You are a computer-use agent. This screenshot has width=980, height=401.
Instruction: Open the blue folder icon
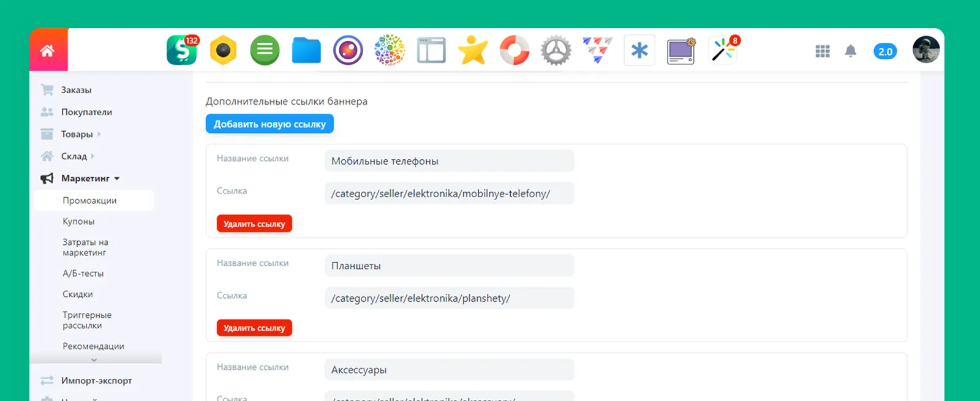[306, 50]
